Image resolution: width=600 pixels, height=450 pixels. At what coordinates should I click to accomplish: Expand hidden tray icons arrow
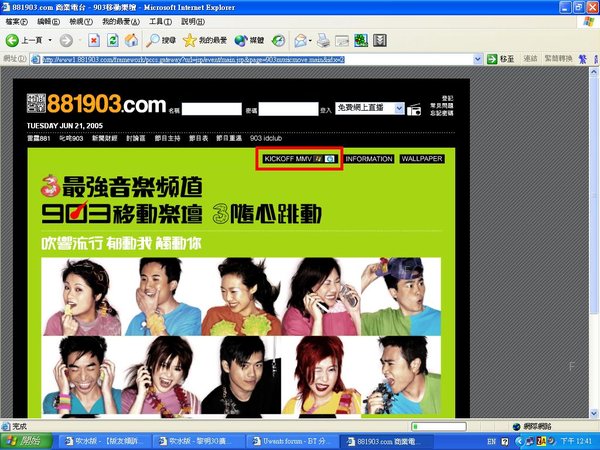coord(519,442)
